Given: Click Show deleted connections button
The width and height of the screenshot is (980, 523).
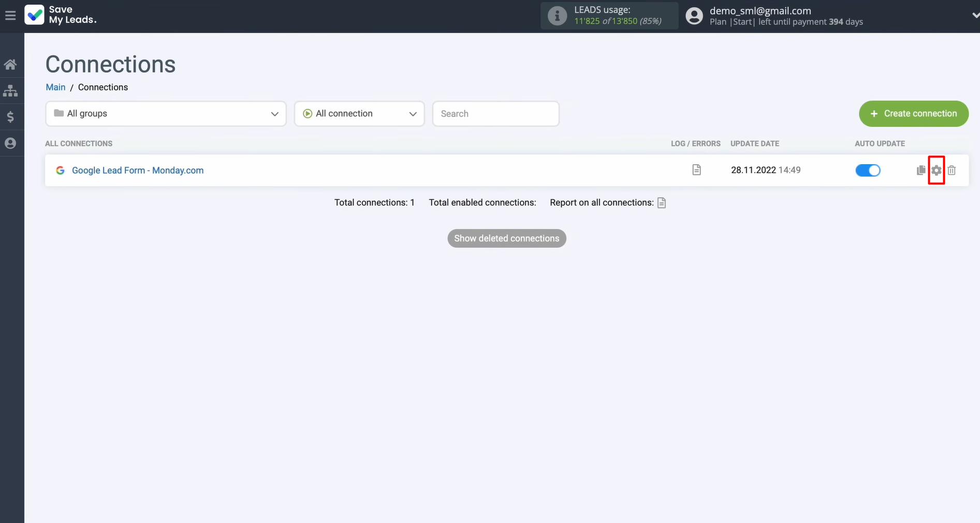Looking at the screenshot, I should [x=506, y=238].
